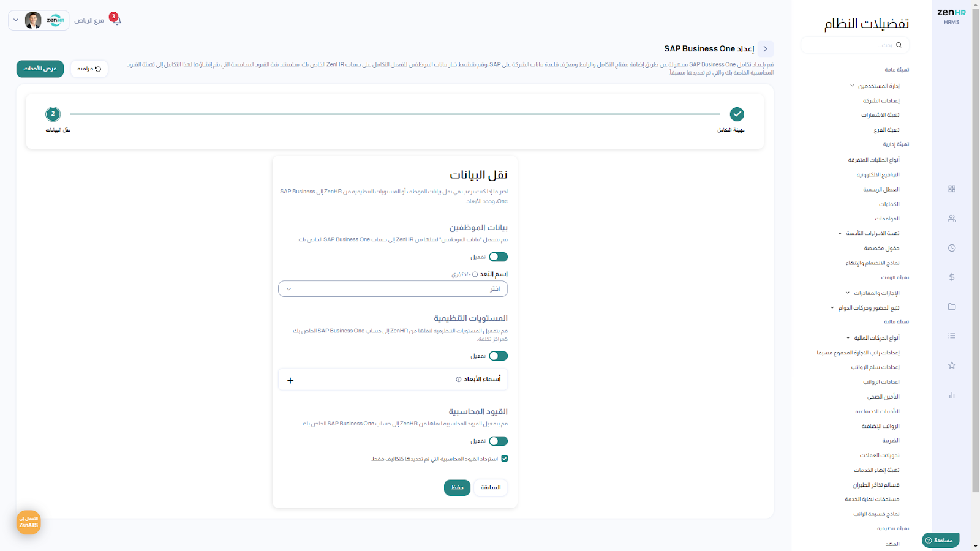Open التأمين الصحي menu item
This screenshot has width=980, height=551.
pos(883,397)
